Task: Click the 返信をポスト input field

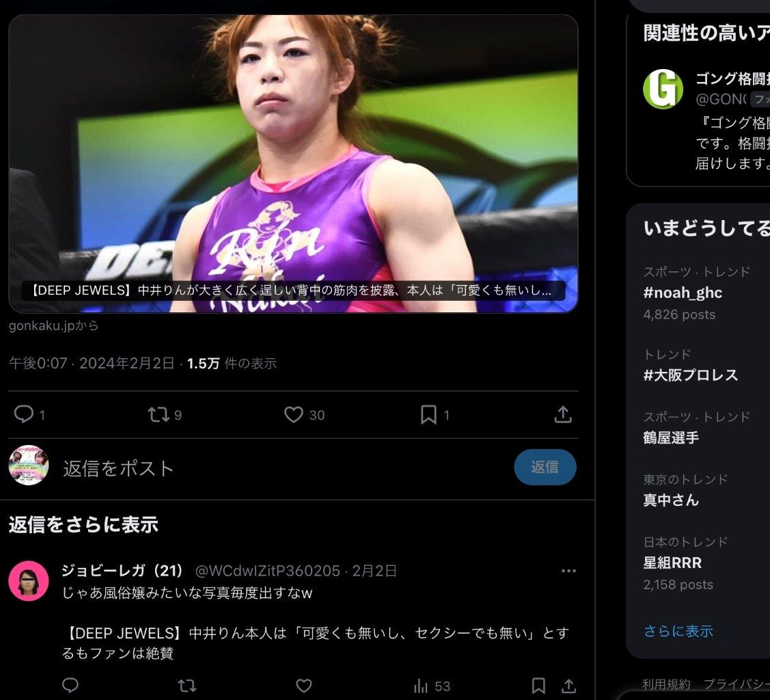Action: coord(285,468)
